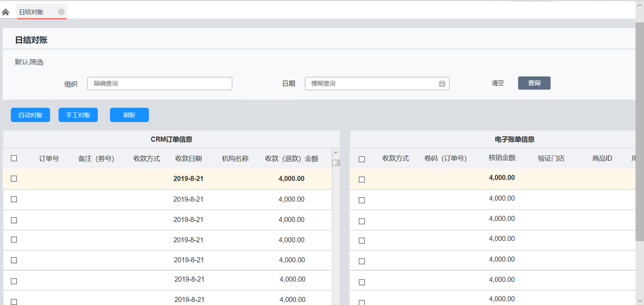Click the page scrollbar up arrow
The image size is (644, 305).
[640, 6]
